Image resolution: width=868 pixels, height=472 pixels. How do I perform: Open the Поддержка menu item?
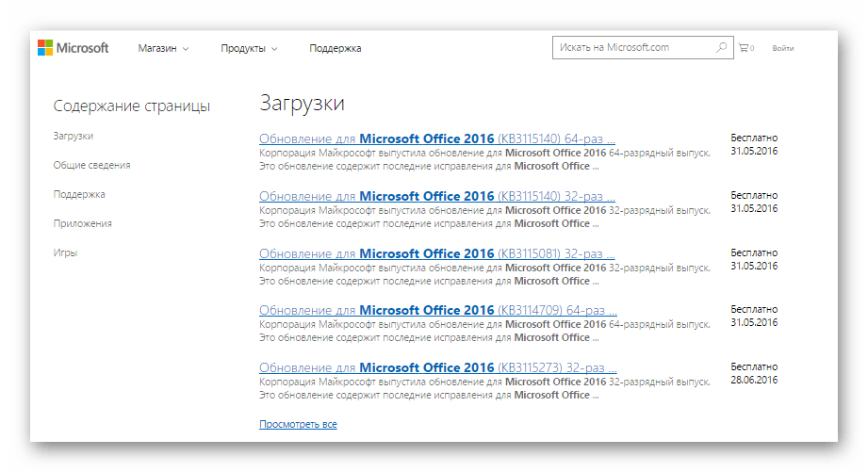[x=335, y=48]
